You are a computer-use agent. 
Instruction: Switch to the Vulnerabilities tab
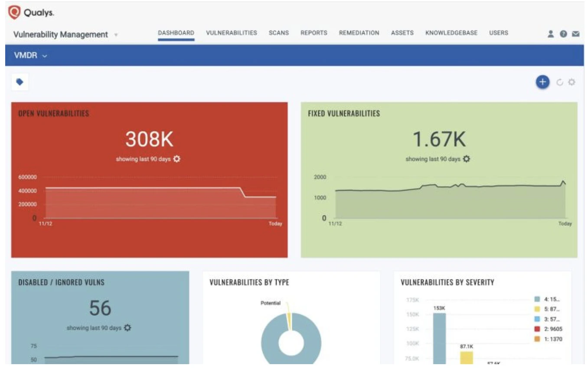pos(232,33)
